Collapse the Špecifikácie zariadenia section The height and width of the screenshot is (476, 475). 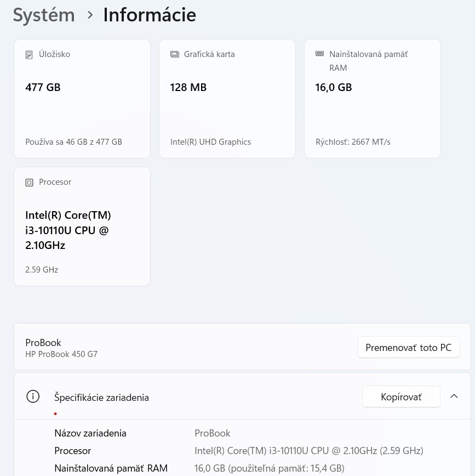[x=454, y=396]
